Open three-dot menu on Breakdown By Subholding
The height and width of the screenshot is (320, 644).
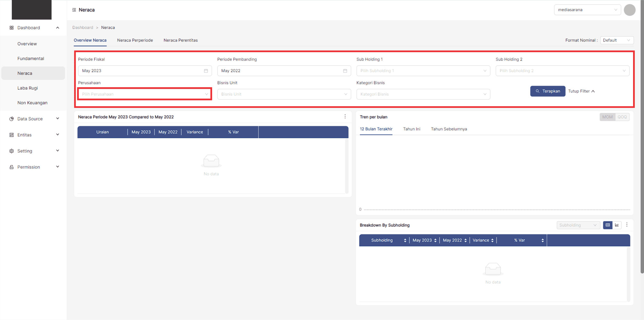coord(627,225)
